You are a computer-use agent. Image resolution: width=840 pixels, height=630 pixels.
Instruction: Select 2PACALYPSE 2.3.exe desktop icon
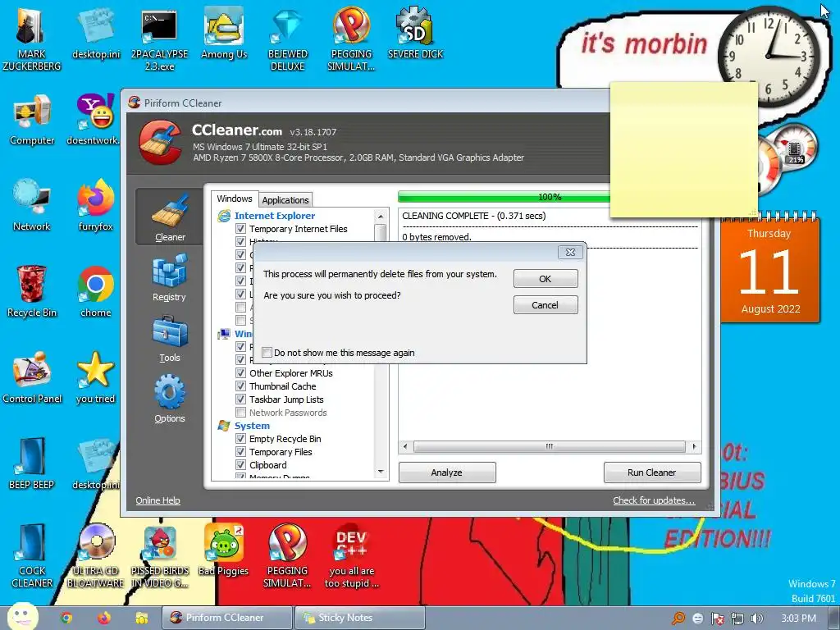159,39
